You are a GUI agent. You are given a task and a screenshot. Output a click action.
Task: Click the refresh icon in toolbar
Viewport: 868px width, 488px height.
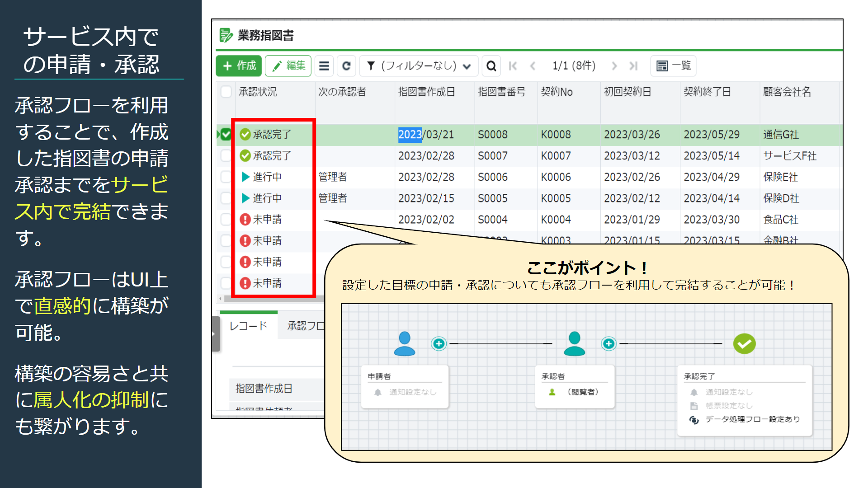coord(346,66)
